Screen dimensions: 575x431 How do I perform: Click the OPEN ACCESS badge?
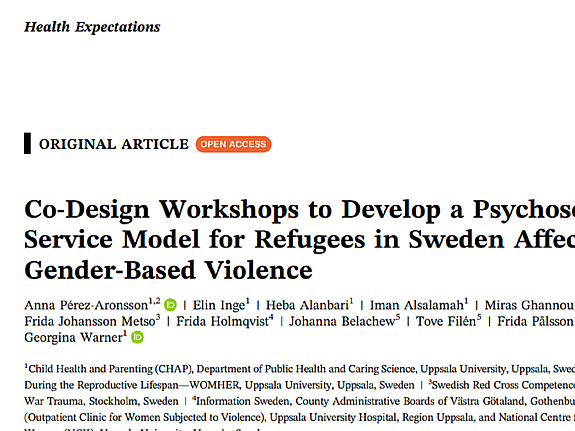[x=234, y=144]
